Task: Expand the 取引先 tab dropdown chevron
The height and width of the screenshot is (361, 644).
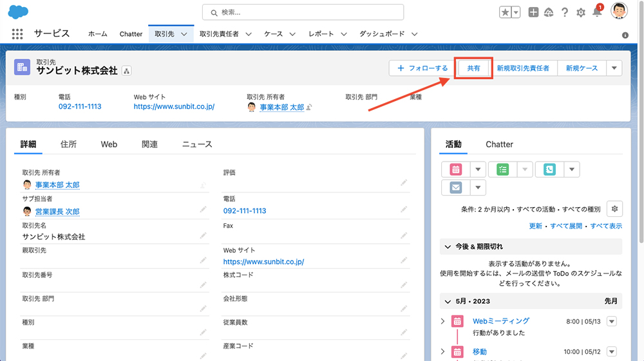Action: tap(184, 35)
